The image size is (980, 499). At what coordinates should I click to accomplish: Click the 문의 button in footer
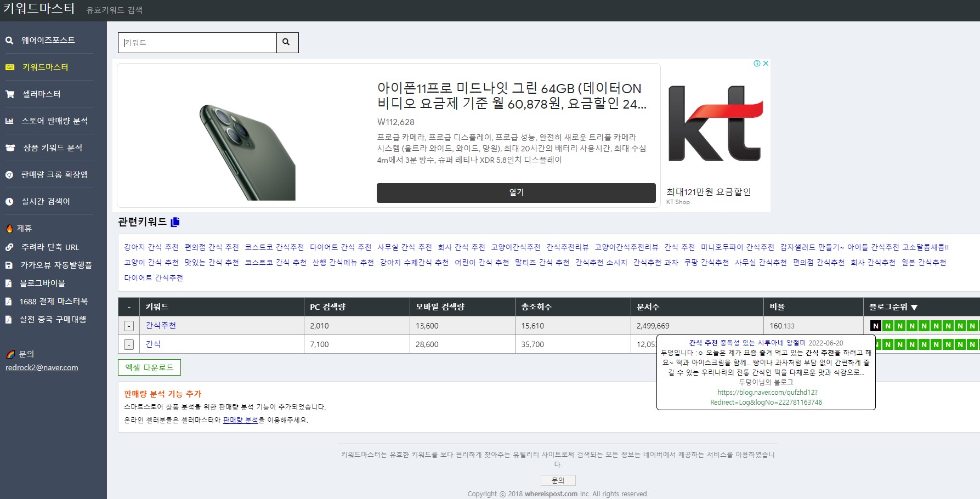click(558, 480)
